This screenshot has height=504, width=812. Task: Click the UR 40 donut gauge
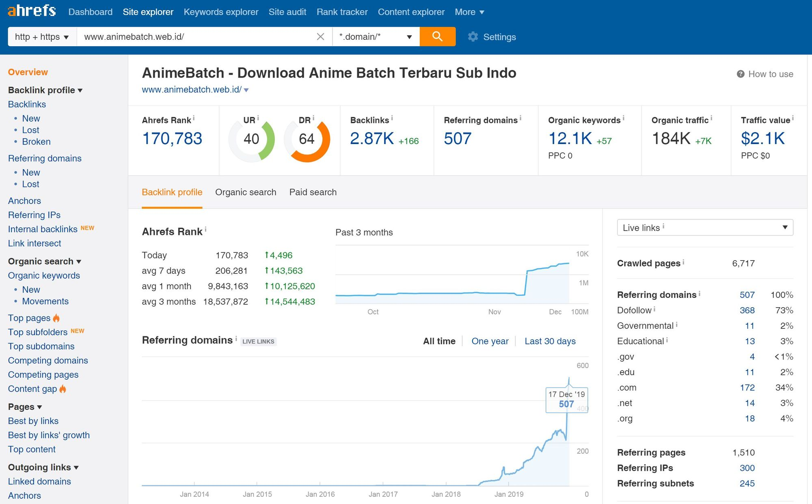click(251, 139)
